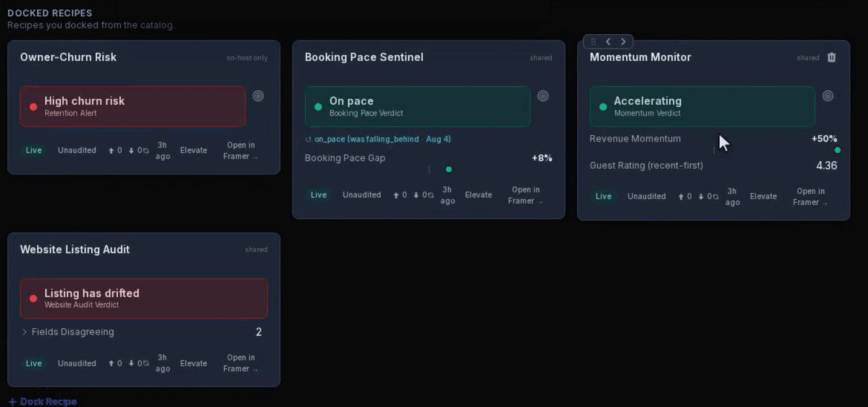Toggle Unaudited status on Momentum Monitor
868x407 pixels.
point(647,196)
